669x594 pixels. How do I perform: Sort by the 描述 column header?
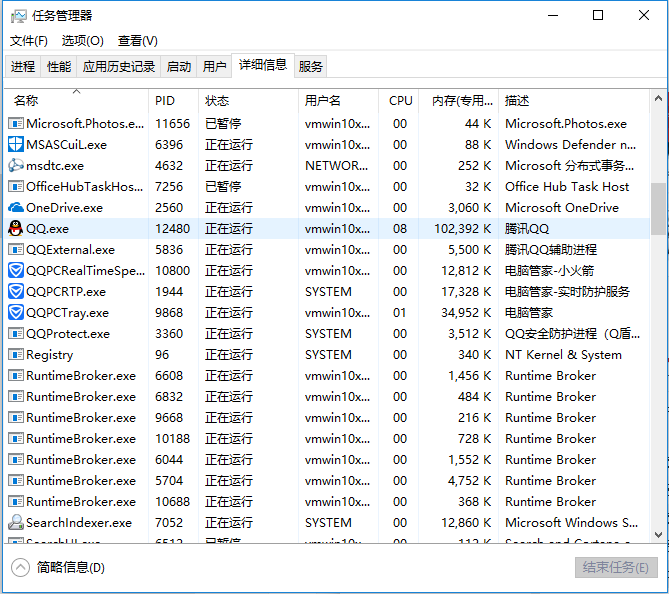(574, 101)
